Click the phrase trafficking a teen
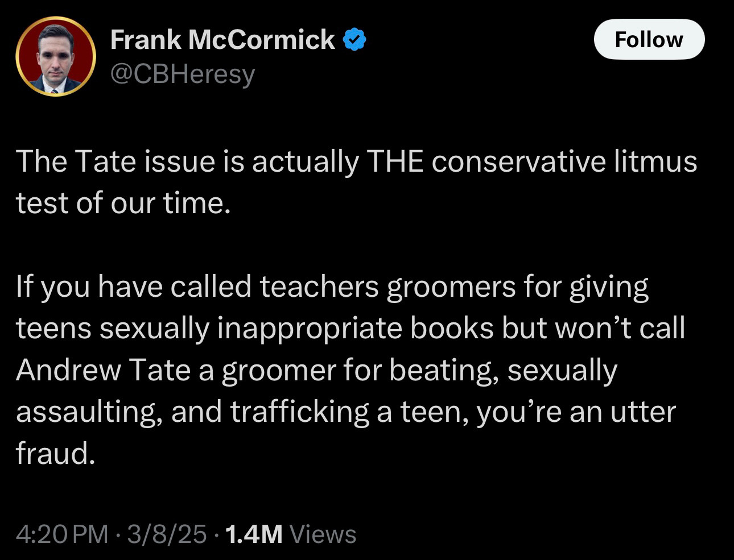 click(x=350, y=412)
